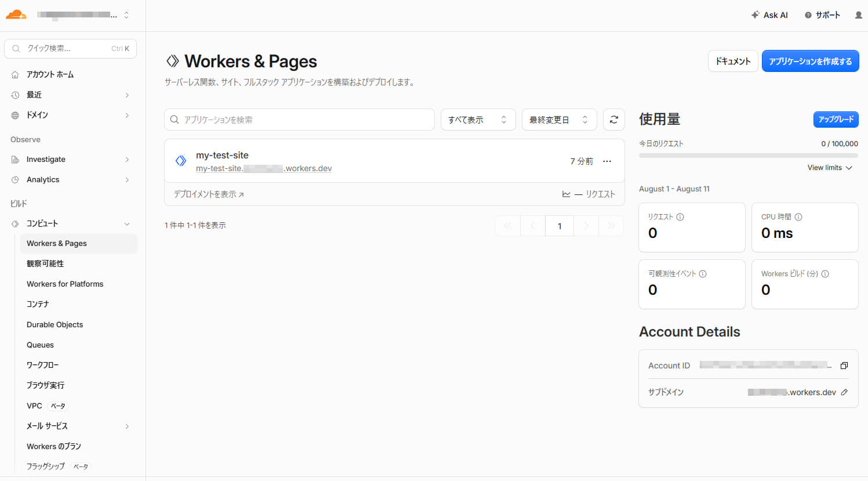Open the サポート help menu
868x481 pixels.
[x=822, y=15]
